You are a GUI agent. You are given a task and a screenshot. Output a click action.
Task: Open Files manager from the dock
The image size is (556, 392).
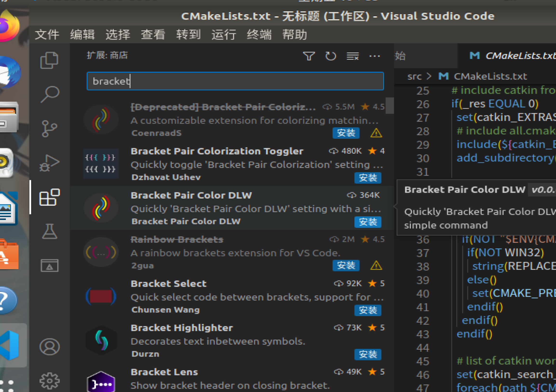[9, 117]
